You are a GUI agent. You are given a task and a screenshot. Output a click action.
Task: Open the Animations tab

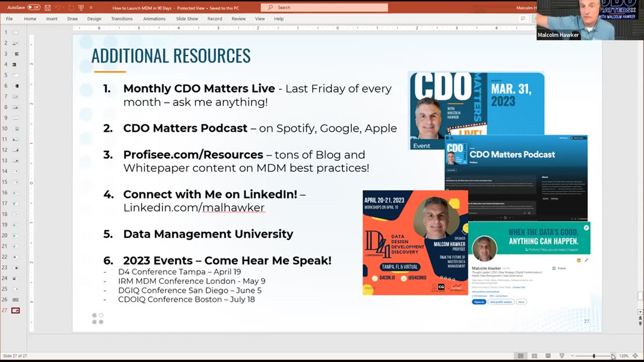(154, 19)
